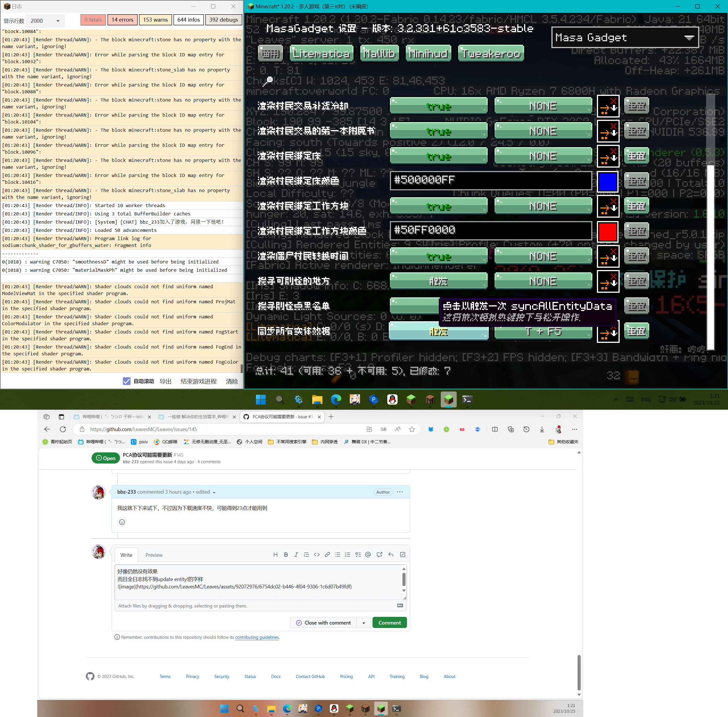Screen dimensions: 728x717
Task: Click the 14 errors filter in the log window
Action: (122, 20)
